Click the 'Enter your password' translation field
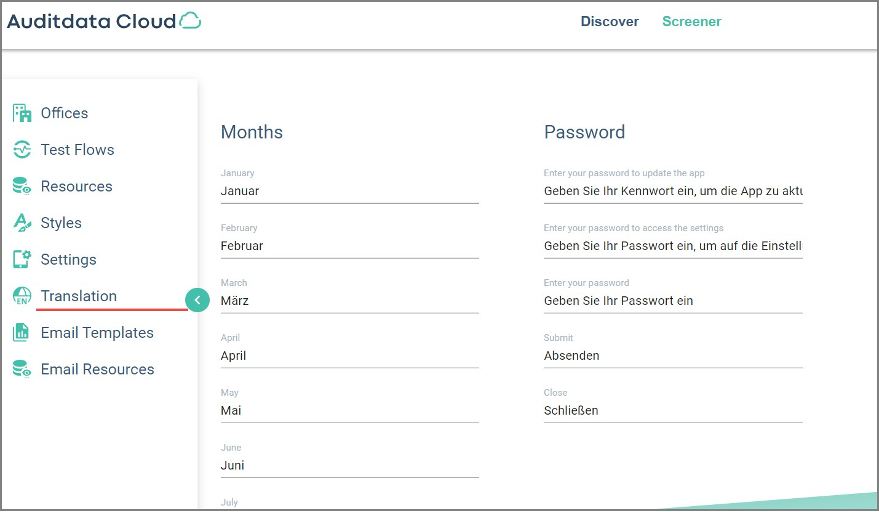Viewport: 879px width, 512px height. pyautogui.click(x=673, y=301)
